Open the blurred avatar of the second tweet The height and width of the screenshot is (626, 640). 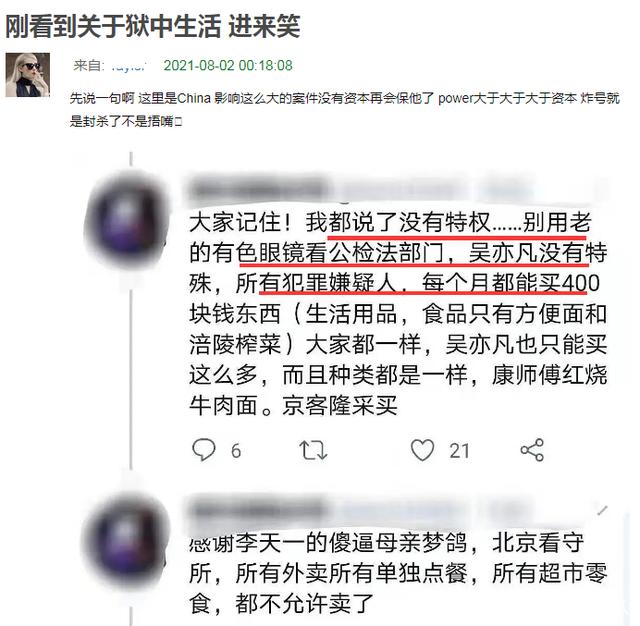tap(124, 541)
